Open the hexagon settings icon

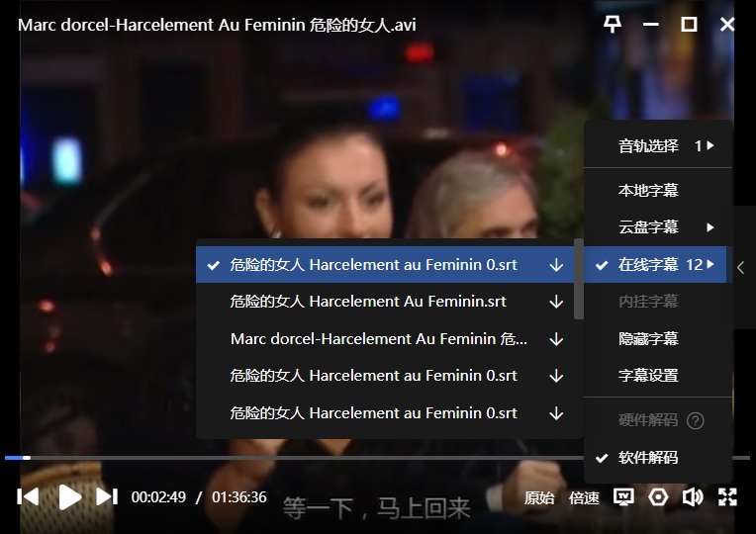pyautogui.click(x=658, y=497)
